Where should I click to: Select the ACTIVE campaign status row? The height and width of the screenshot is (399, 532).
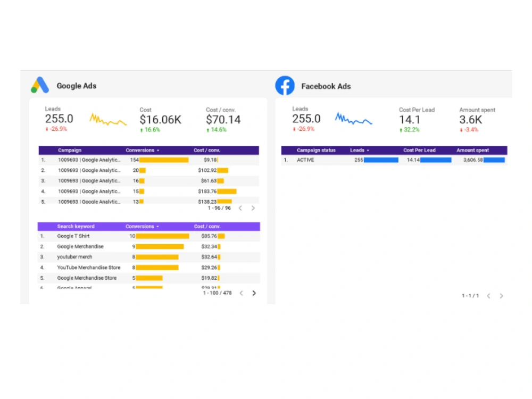coord(394,160)
